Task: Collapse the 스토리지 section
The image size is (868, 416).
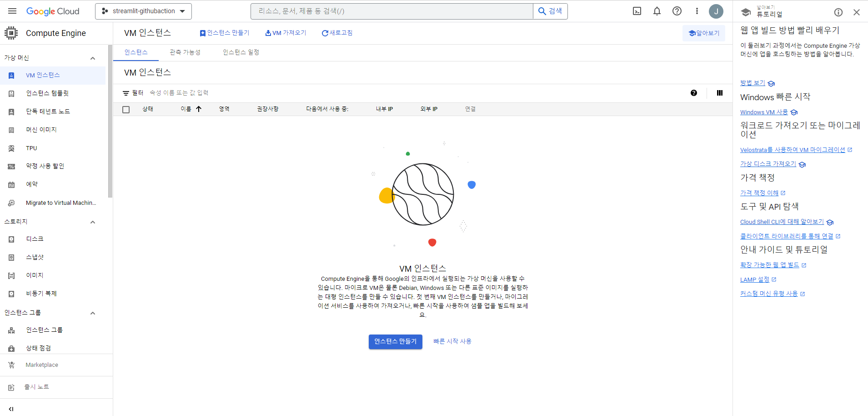Action: click(93, 222)
